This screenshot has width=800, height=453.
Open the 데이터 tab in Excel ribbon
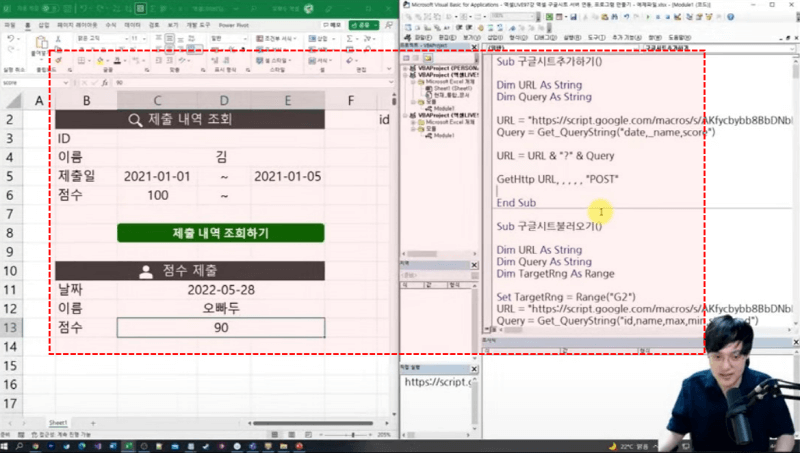click(x=132, y=25)
